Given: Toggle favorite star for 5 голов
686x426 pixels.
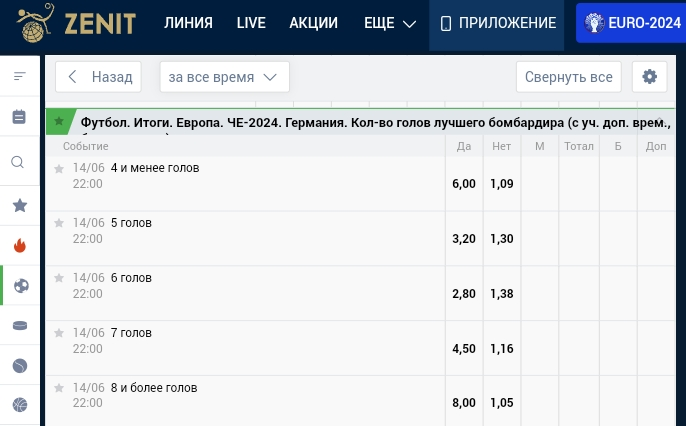Looking at the screenshot, I should pos(59,223).
